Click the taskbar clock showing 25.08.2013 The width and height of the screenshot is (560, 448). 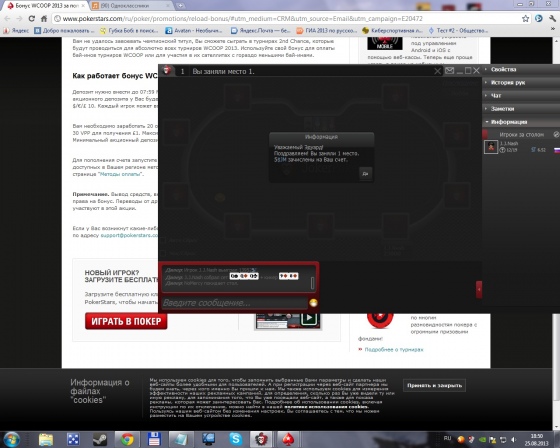pyautogui.click(x=536, y=440)
